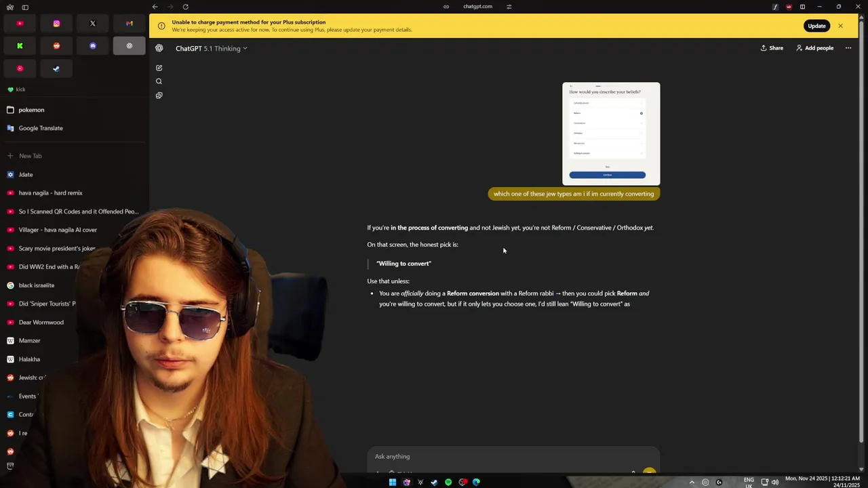Image resolution: width=868 pixels, height=488 pixels.
Task: Open Spotify from the taskbar
Action: 448,483
